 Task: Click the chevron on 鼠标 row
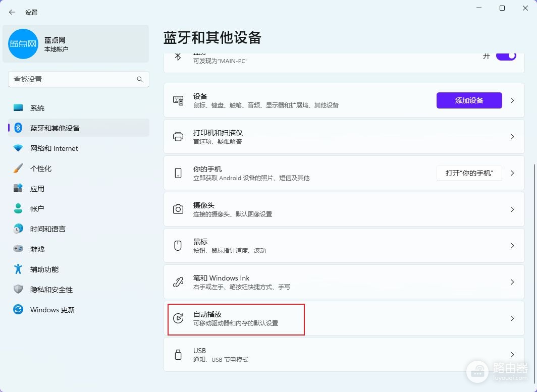[x=512, y=246]
